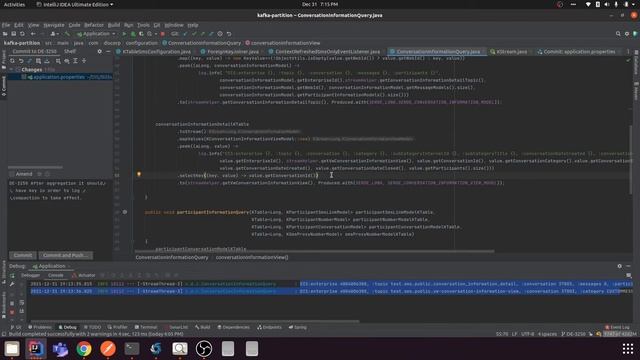Click the Git Commit checkmark icon
Viewport: 640px width, 360px height.
pyautogui.click(x=194, y=34)
